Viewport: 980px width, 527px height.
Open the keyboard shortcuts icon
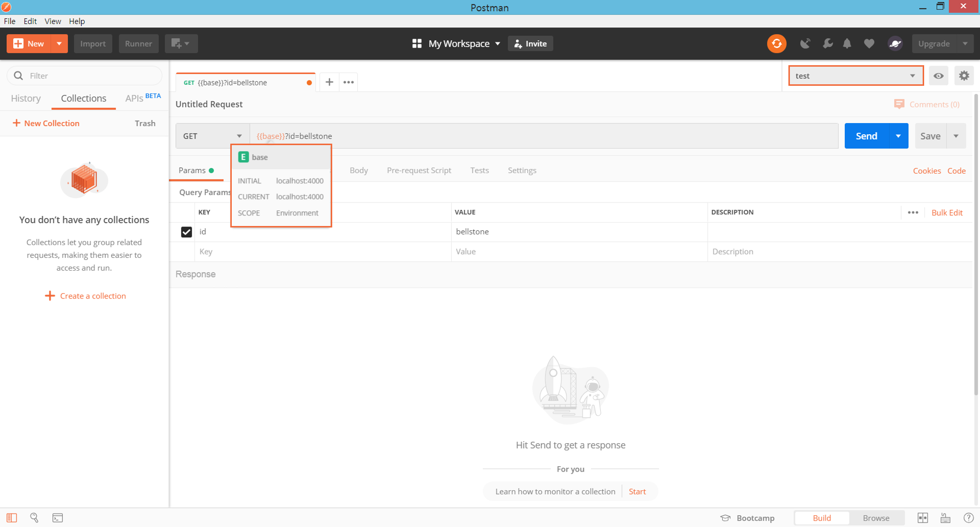[945, 518]
